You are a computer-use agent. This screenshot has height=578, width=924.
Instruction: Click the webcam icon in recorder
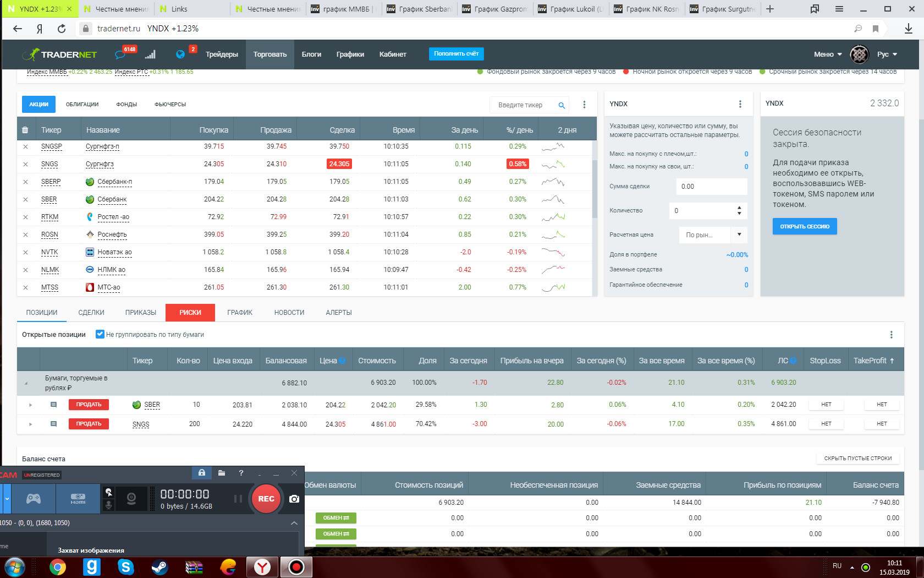(x=131, y=499)
